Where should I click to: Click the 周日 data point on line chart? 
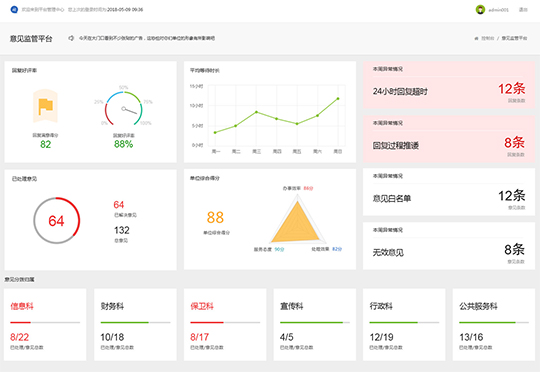[338, 99]
